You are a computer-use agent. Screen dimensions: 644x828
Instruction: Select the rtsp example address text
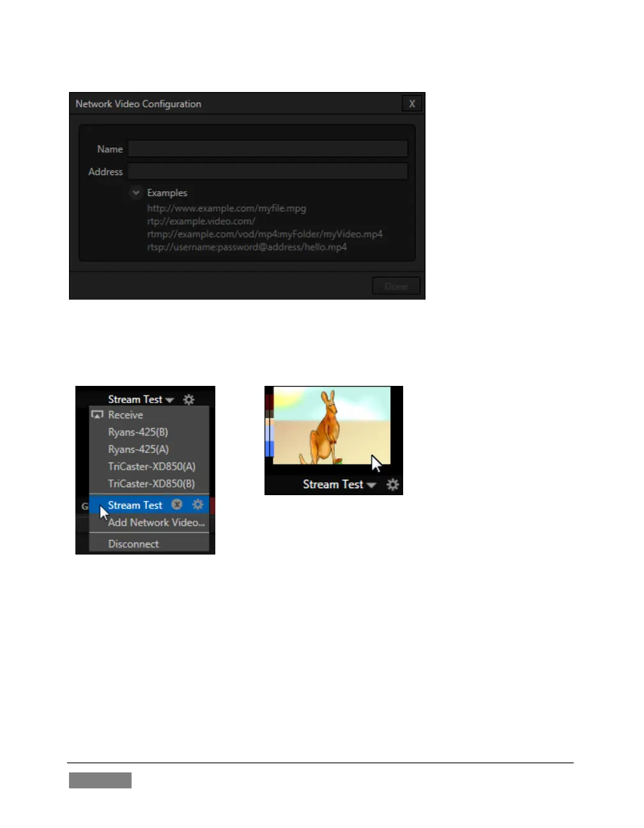coord(247,247)
